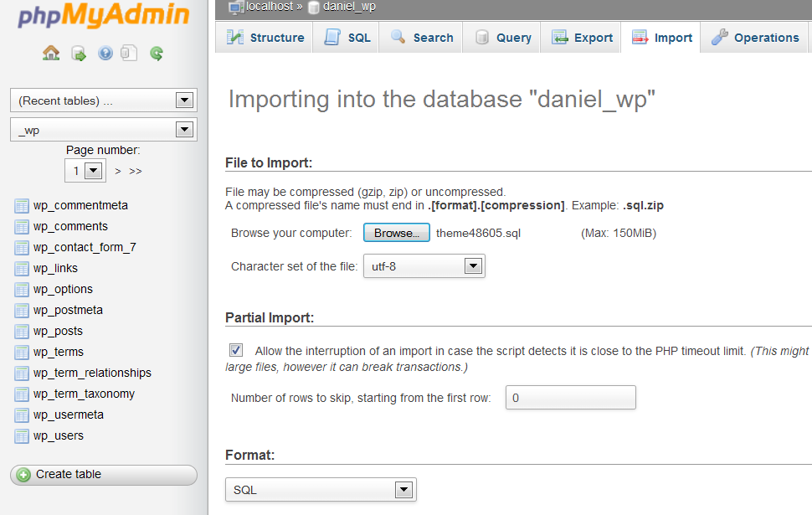Open the page number dropdown
Image resolution: width=812 pixels, height=515 pixels.
pos(85,171)
